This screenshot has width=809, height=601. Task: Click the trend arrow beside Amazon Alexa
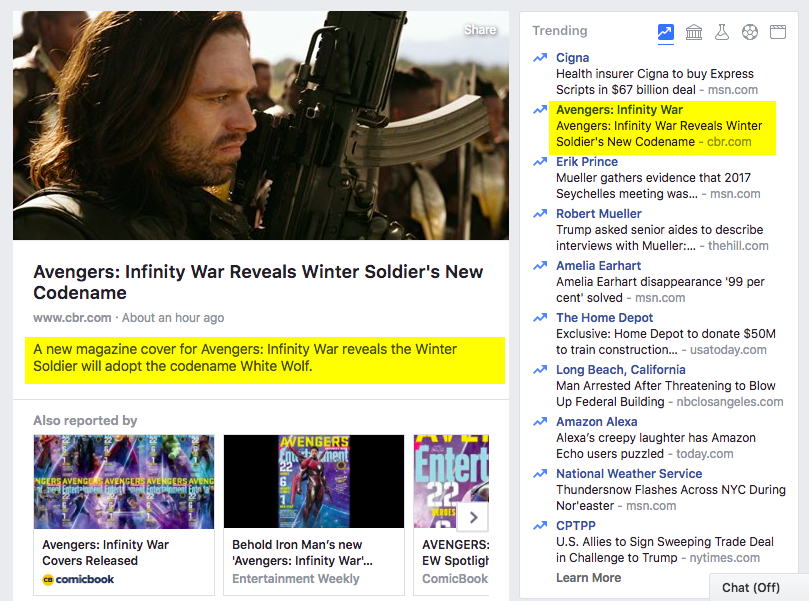(x=540, y=422)
